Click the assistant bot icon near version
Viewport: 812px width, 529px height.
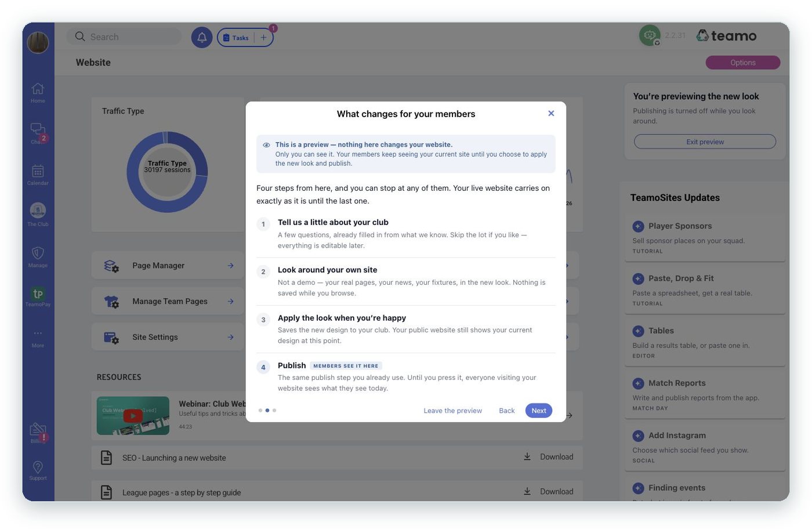point(650,35)
